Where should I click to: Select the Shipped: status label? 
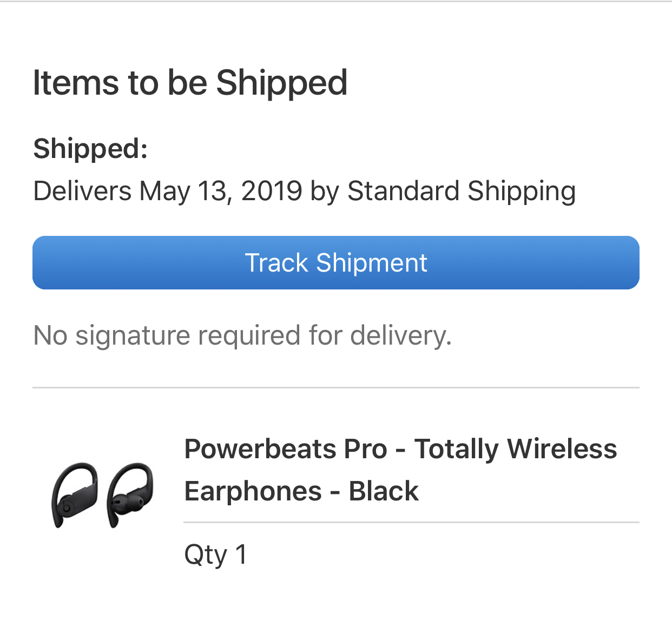[x=90, y=148]
